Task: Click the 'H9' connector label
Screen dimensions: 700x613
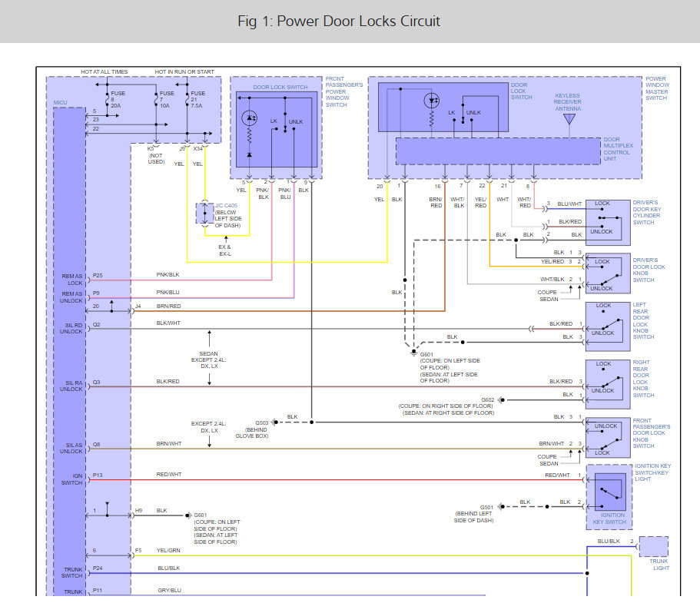Action: (x=139, y=510)
